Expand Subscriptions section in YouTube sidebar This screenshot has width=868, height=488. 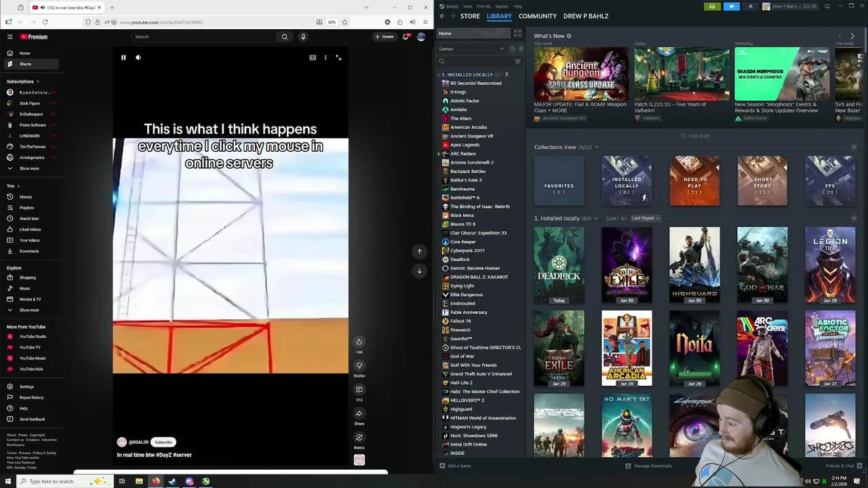[x=23, y=81]
